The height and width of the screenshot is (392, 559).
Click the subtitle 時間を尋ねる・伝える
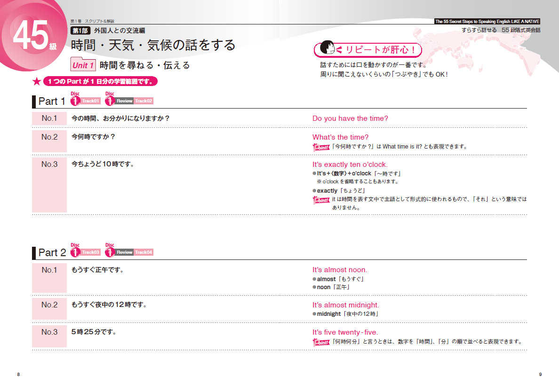click(x=145, y=65)
